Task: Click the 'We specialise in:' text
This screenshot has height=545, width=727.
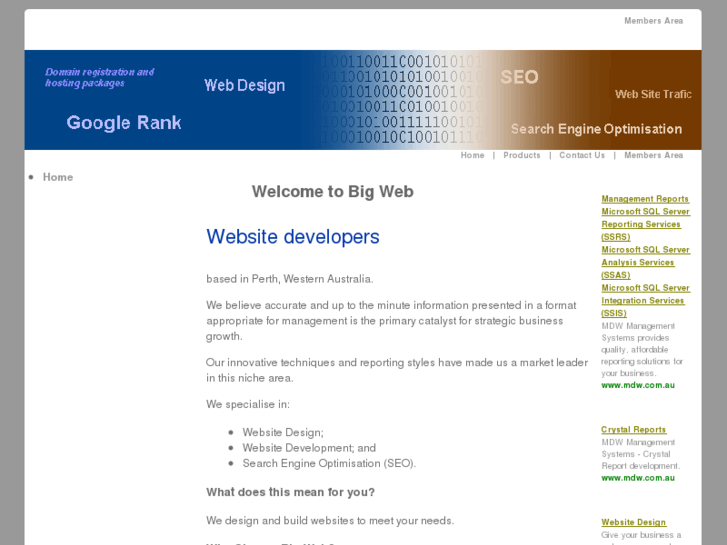Action: point(248,404)
